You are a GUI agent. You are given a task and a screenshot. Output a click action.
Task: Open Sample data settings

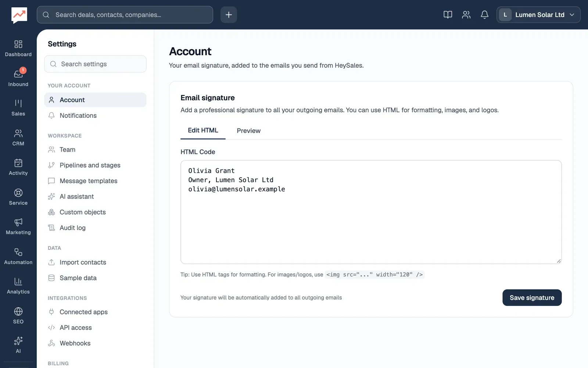[x=95, y=278]
